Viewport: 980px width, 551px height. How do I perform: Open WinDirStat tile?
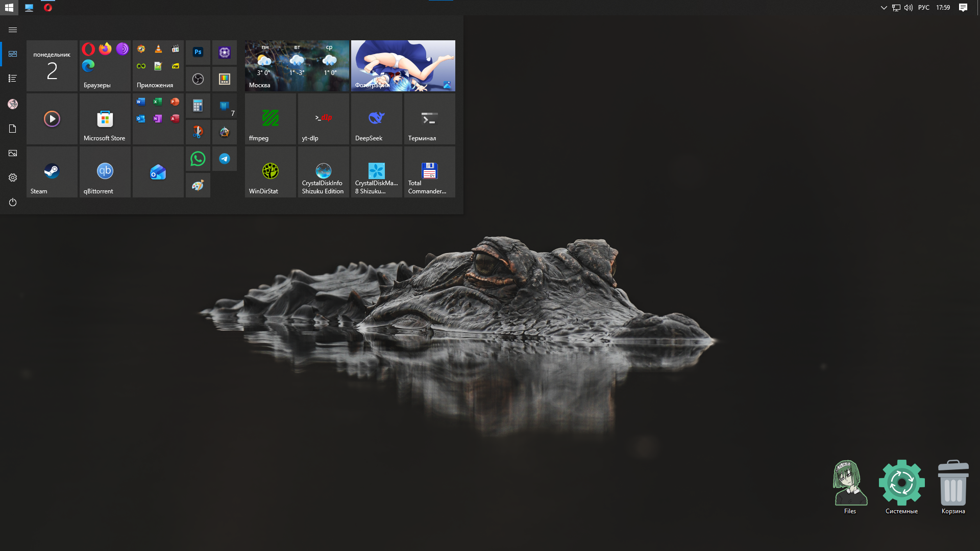coord(270,172)
